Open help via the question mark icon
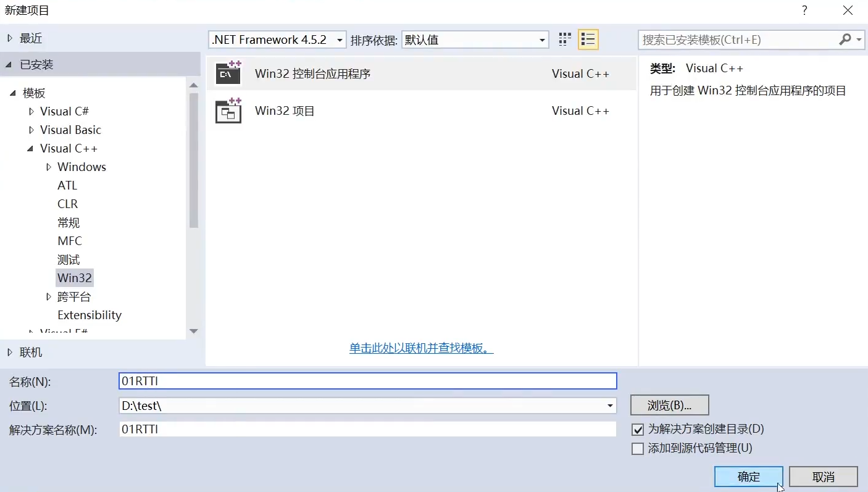Screen dimensions: 868x492 pos(804,10)
